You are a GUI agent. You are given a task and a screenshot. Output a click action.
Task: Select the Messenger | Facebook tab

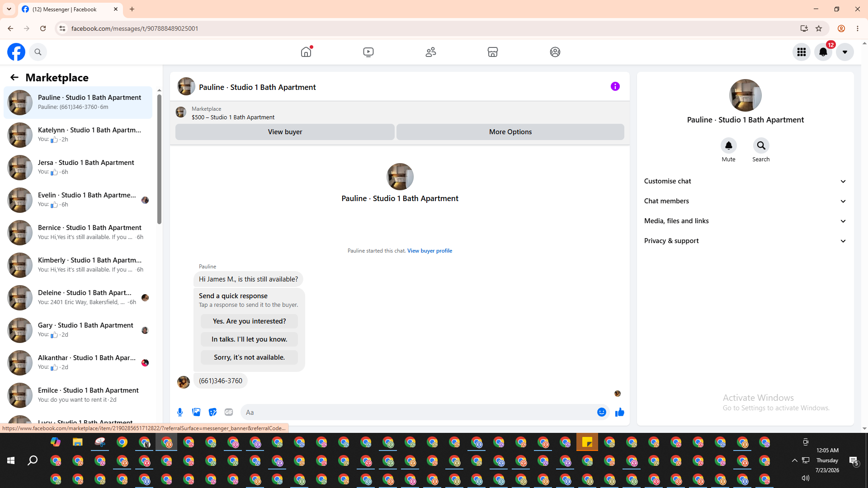71,9
